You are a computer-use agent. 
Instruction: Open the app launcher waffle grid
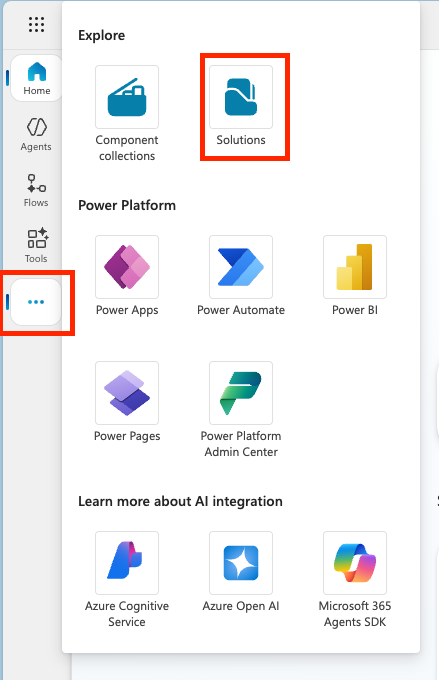click(36, 25)
